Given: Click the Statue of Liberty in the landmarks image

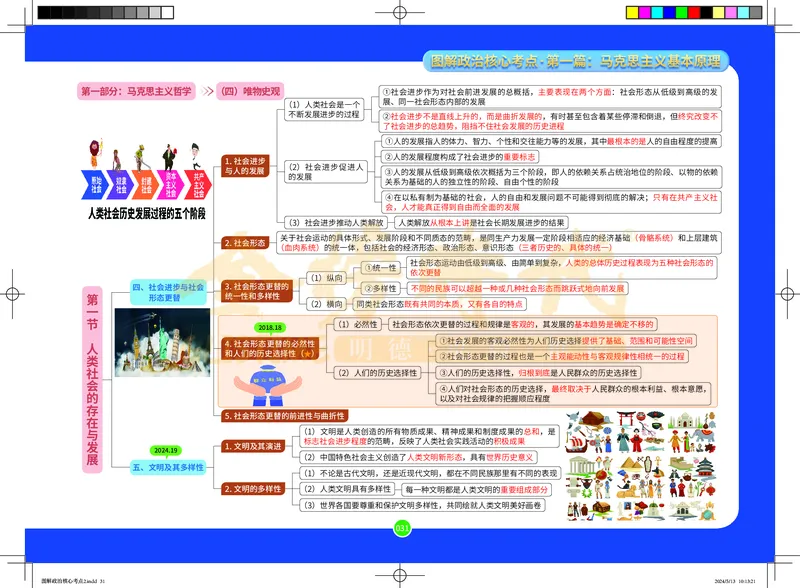Looking at the screenshot, I should (164, 343).
